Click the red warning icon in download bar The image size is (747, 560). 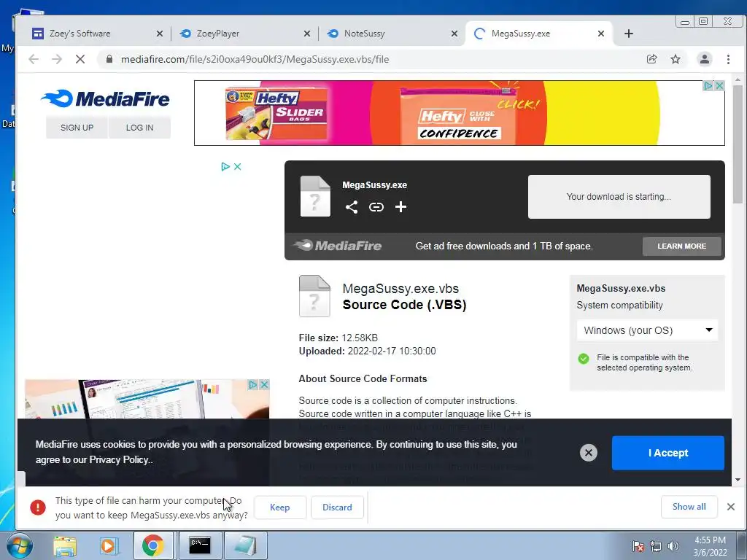pos(38,507)
